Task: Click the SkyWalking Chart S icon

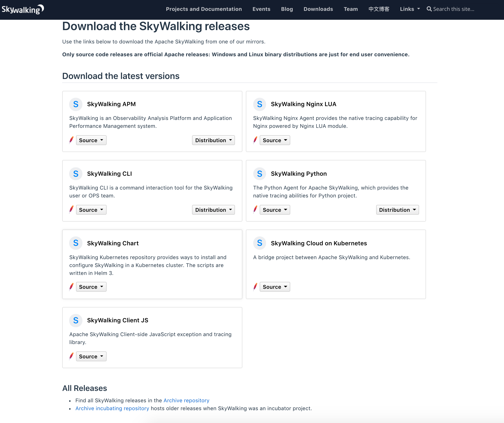Action: (x=76, y=243)
